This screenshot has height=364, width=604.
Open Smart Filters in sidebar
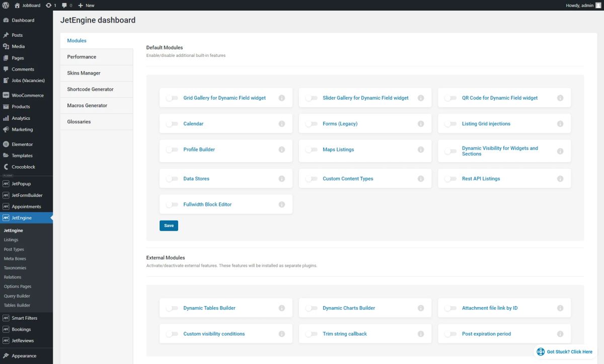pyautogui.click(x=26, y=318)
